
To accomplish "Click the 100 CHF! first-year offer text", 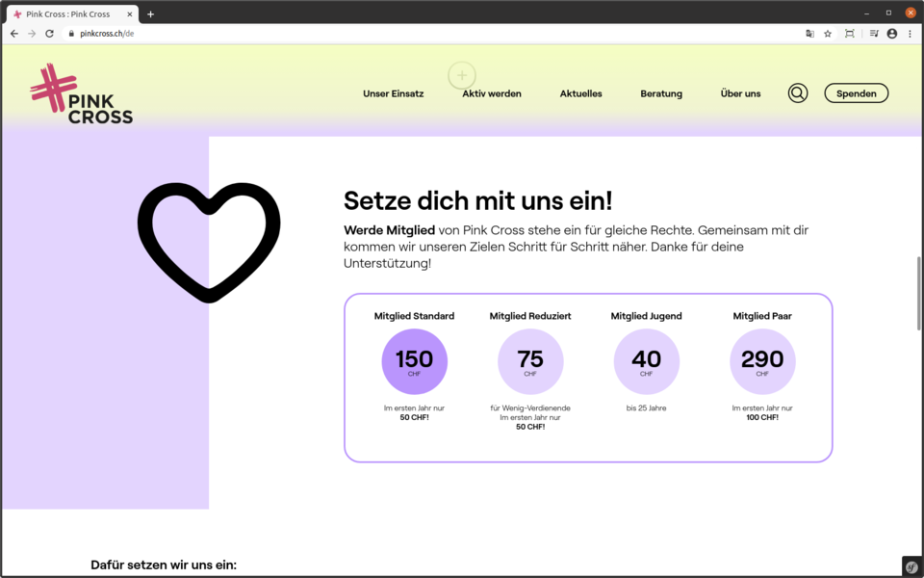I will pyautogui.click(x=762, y=417).
